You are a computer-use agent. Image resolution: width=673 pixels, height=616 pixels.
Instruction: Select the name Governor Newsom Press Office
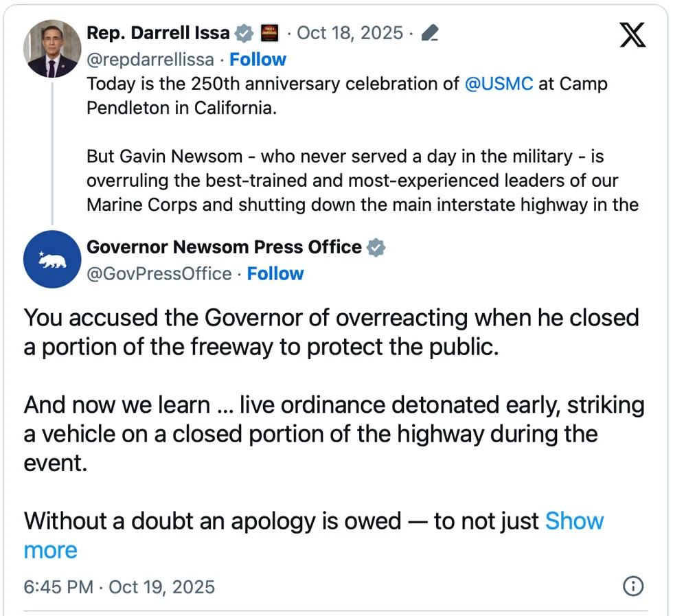point(223,247)
